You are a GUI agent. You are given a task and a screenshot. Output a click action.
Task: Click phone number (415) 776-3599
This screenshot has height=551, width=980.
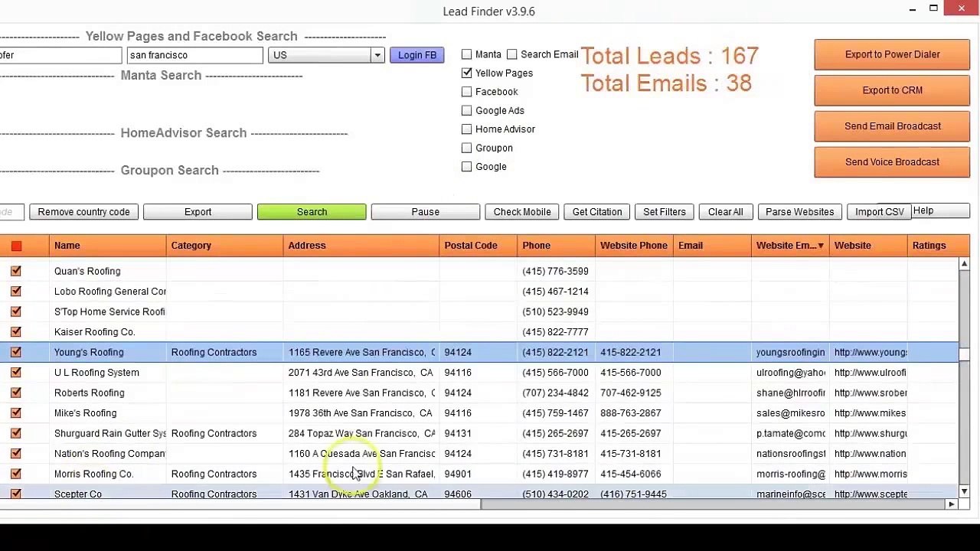[555, 271]
